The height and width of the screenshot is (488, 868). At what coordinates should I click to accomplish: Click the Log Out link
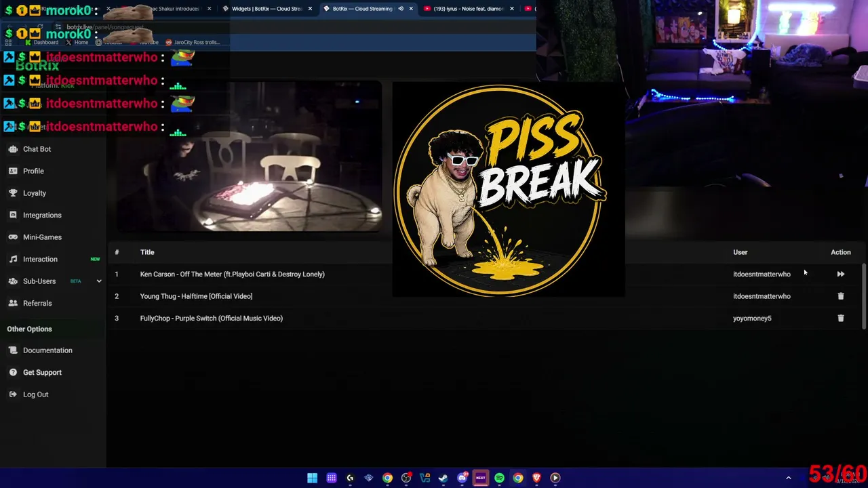pyautogui.click(x=35, y=394)
